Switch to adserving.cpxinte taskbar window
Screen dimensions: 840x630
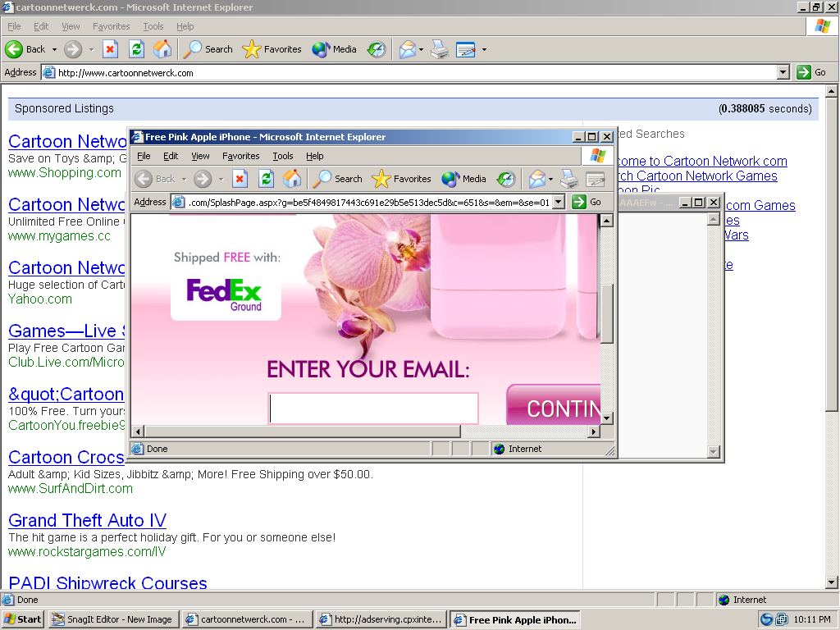pyautogui.click(x=381, y=619)
